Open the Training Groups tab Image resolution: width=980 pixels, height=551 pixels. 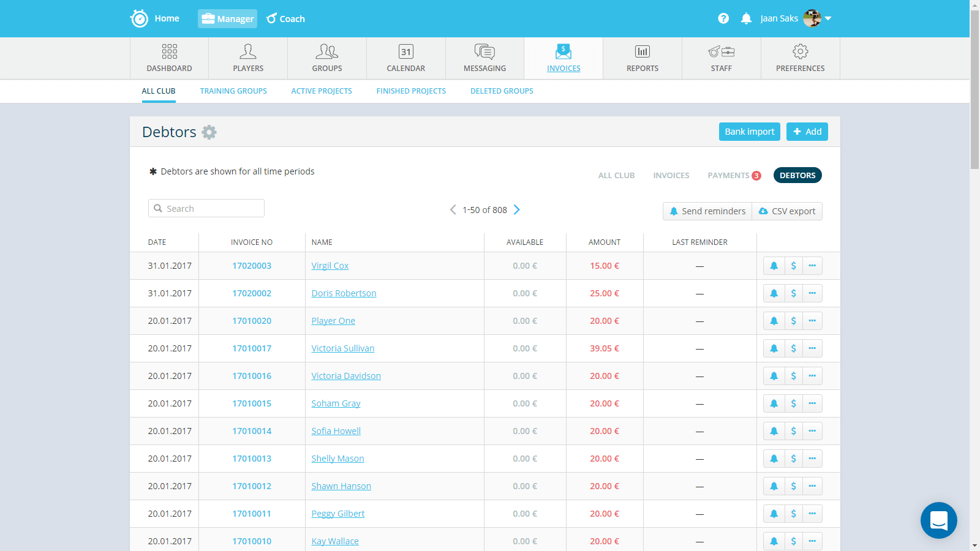pyautogui.click(x=233, y=91)
